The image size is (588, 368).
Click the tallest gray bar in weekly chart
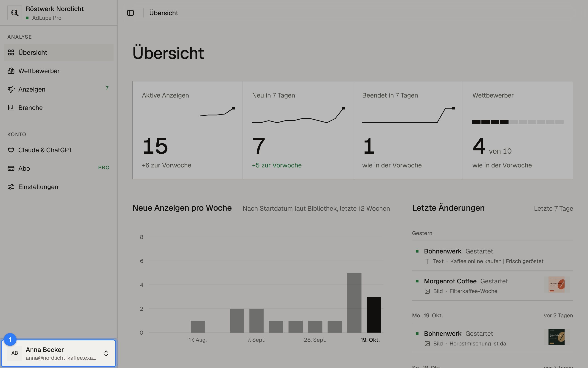tap(354, 302)
